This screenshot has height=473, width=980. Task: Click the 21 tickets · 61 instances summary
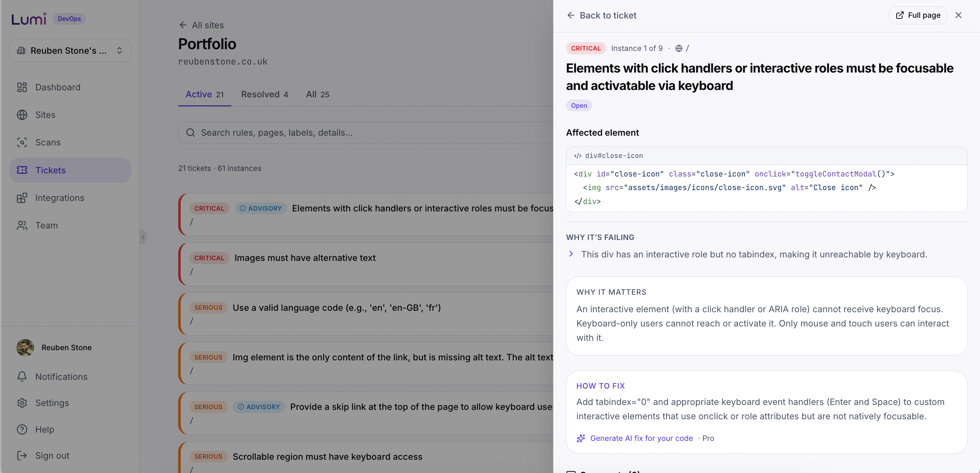click(x=219, y=168)
